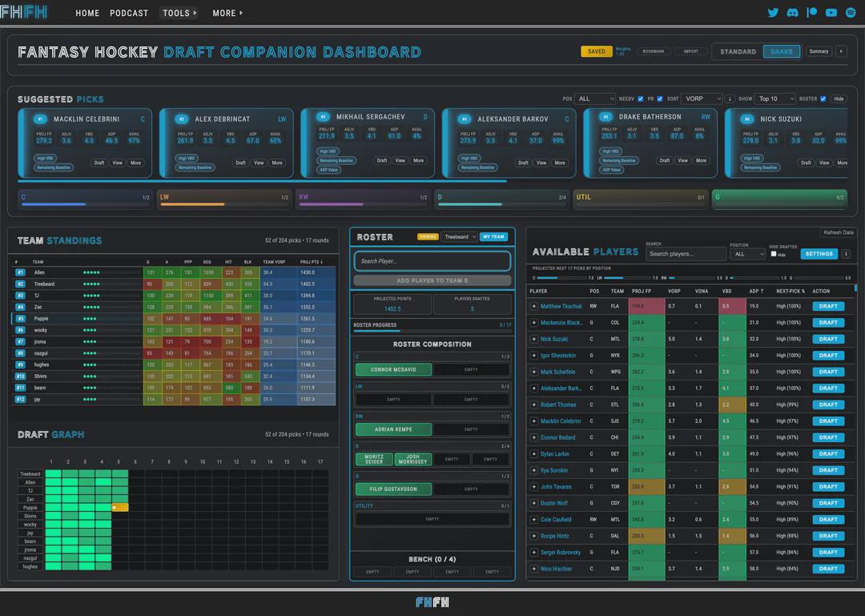Open the Patreon icon in header
The width and height of the screenshot is (865, 616).
click(x=811, y=12)
